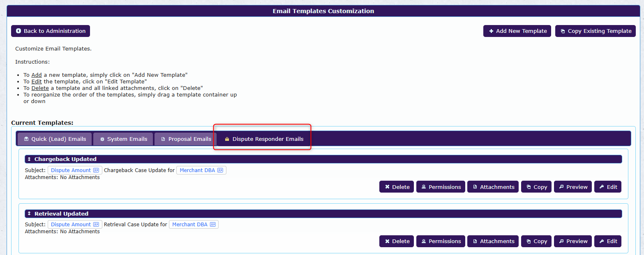
Task: Preview the Retrieval Updated template
Action: pyautogui.click(x=573, y=241)
